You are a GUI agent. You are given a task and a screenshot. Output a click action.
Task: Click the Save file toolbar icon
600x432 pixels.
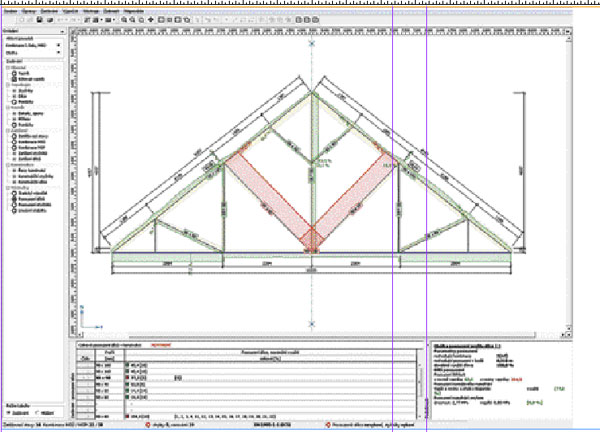(x=37, y=20)
